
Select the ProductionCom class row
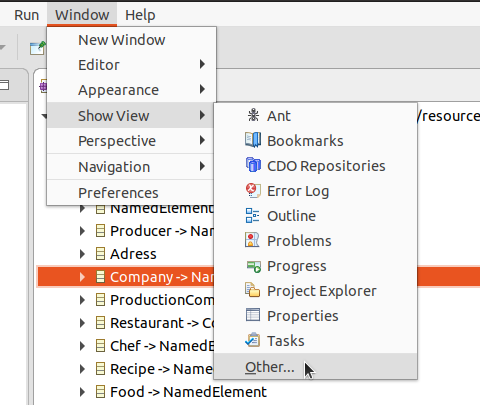(x=162, y=300)
